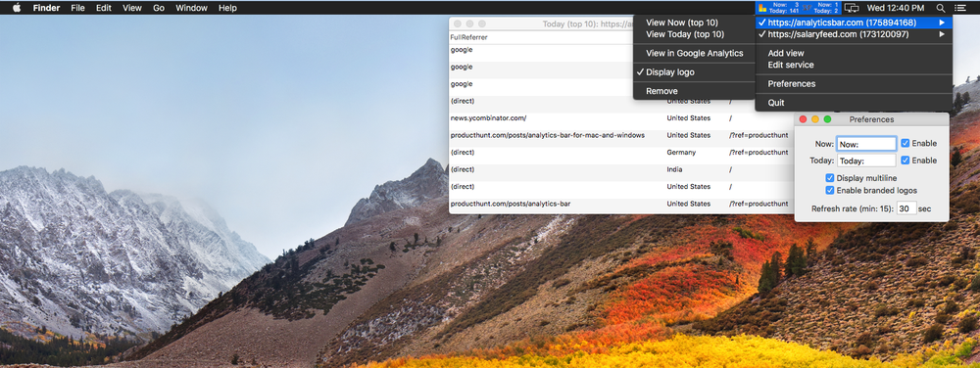Open the Help menu
The height and width of the screenshot is (368, 980).
click(x=227, y=8)
